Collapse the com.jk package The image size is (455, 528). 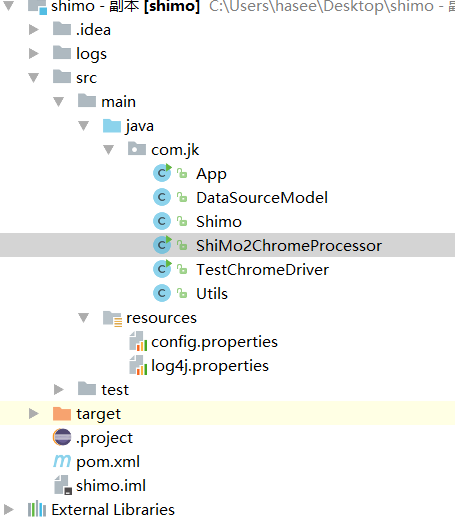108,149
